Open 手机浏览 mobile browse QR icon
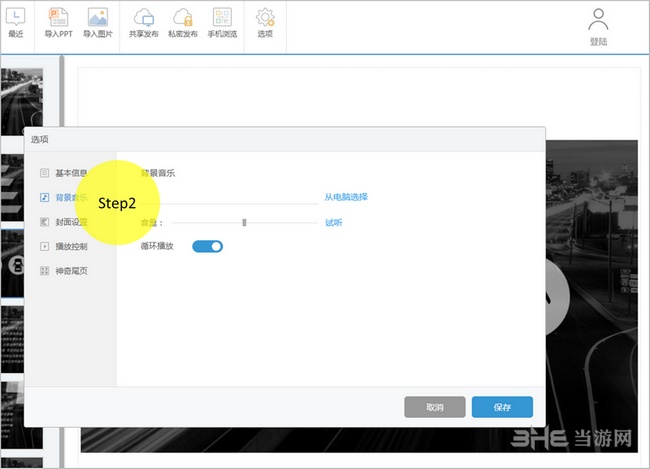650x469 pixels. pos(222,23)
